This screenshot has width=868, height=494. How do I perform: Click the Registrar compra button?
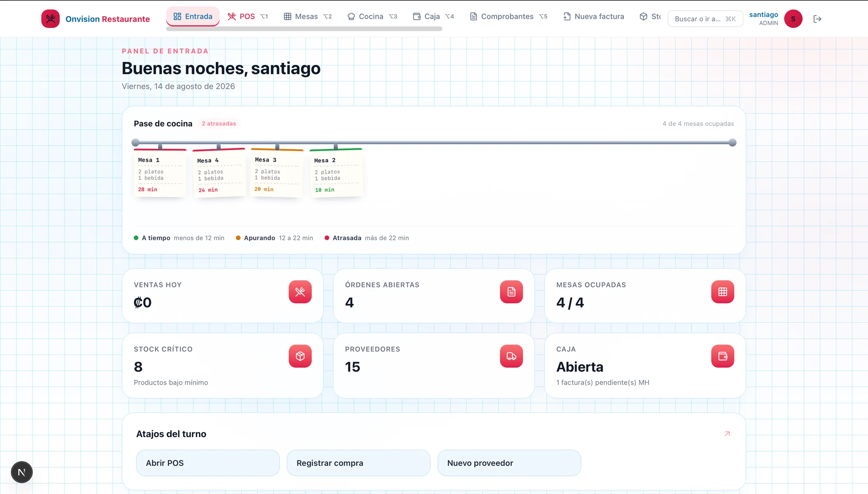(359, 463)
